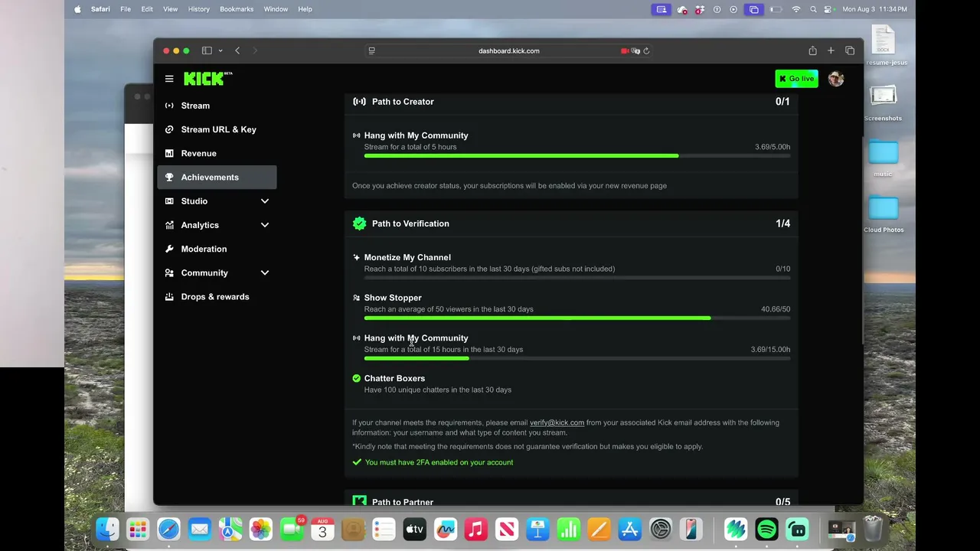The width and height of the screenshot is (980, 551).
Task: Open the Trash in the Dock
Action: tap(873, 529)
